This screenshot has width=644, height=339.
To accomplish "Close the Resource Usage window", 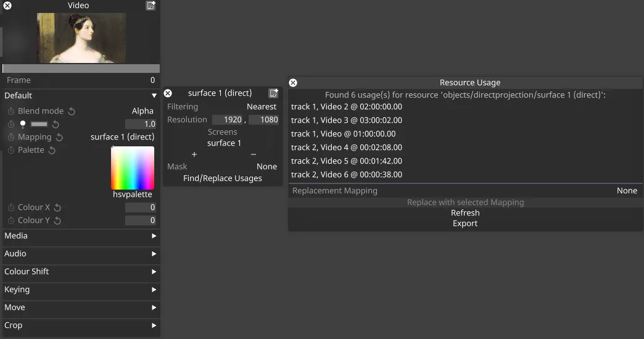I will coord(293,83).
